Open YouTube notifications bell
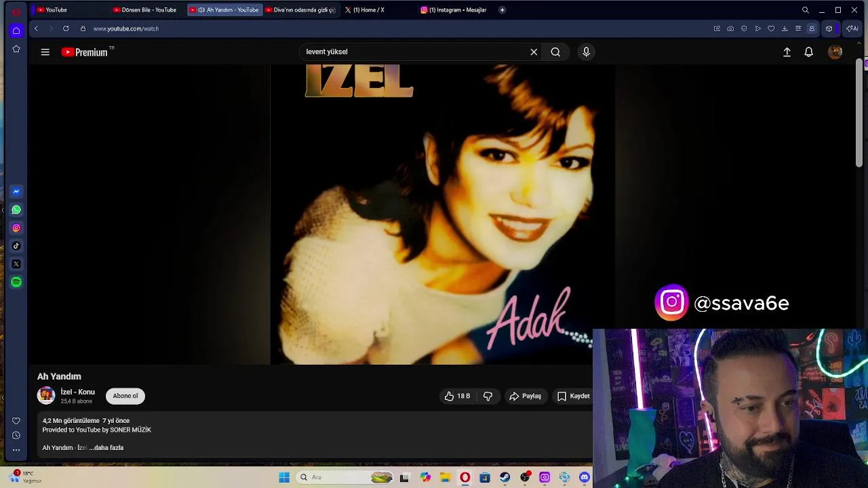 coord(808,52)
